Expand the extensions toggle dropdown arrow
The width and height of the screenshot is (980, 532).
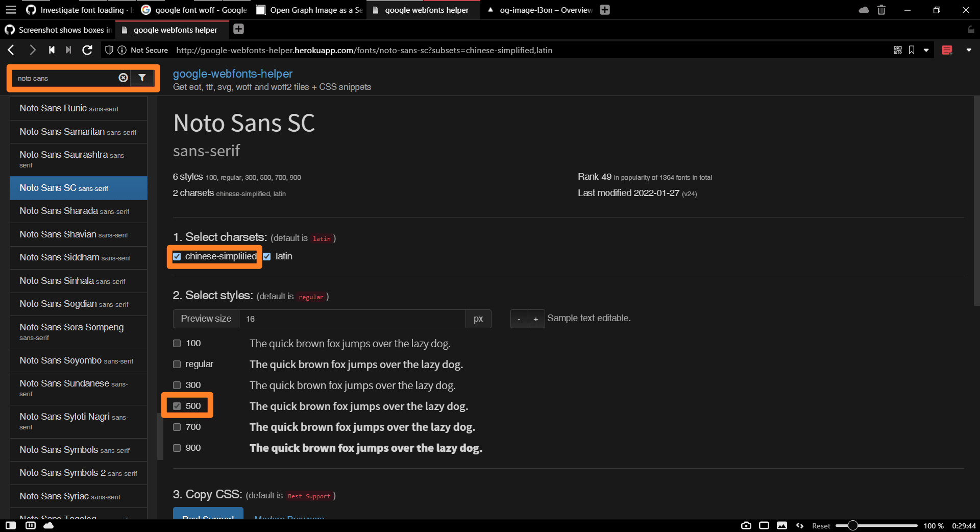click(969, 50)
